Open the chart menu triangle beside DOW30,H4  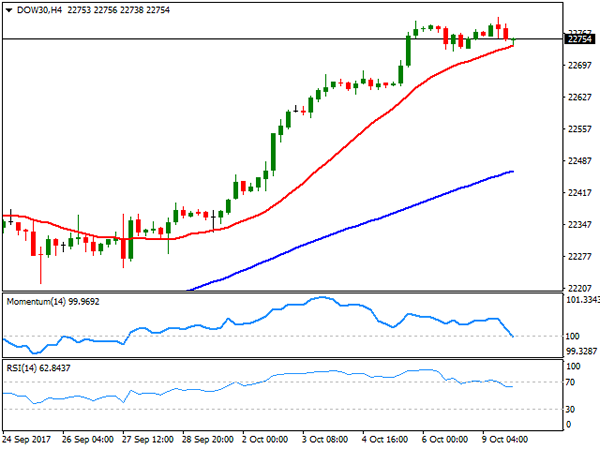click(x=9, y=10)
